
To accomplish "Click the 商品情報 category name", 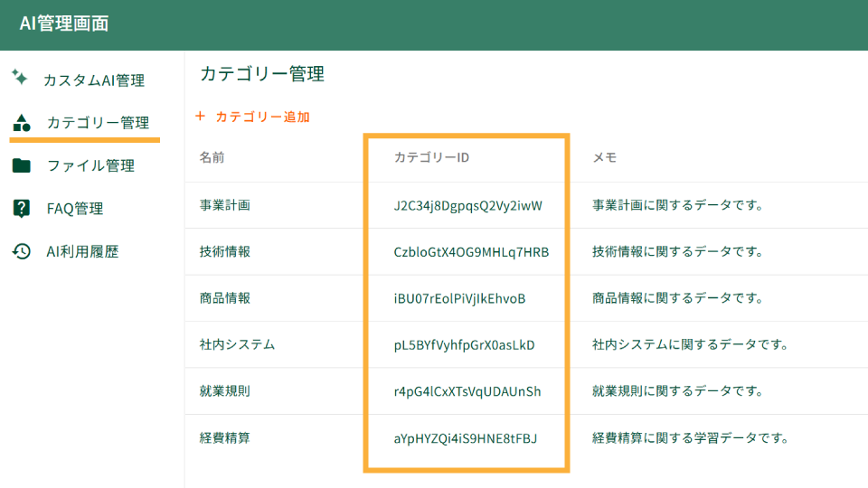I will click(x=225, y=298).
